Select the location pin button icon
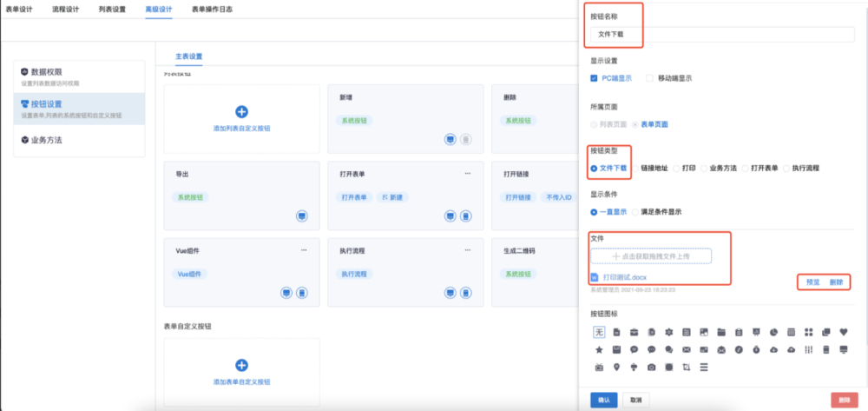This screenshot has height=411, width=868. point(616,368)
